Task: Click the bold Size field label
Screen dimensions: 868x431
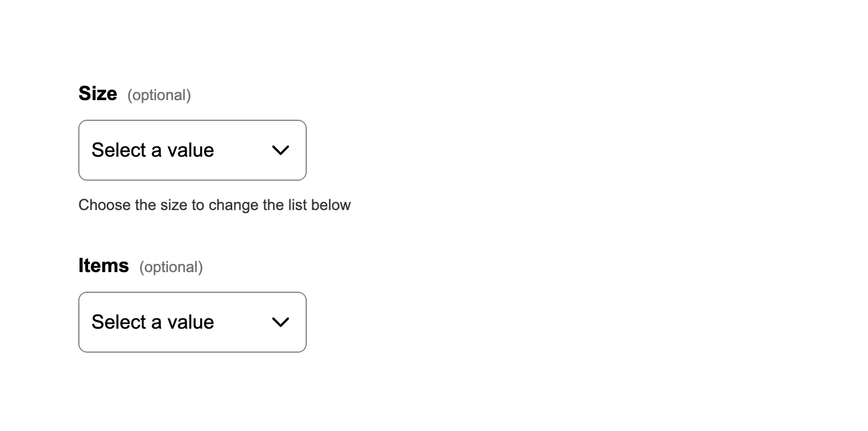Action: (98, 94)
